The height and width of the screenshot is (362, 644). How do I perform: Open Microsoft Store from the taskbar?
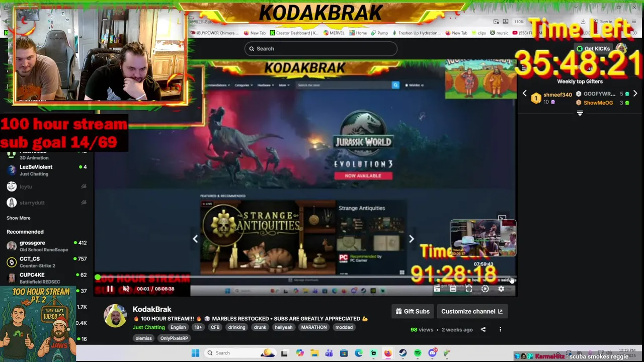344,353
